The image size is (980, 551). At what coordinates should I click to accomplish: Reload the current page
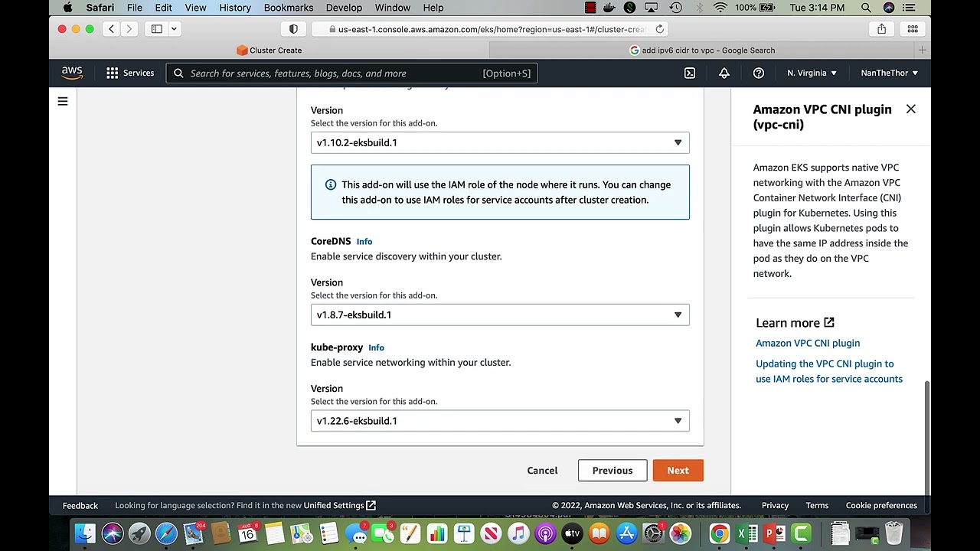pos(659,29)
